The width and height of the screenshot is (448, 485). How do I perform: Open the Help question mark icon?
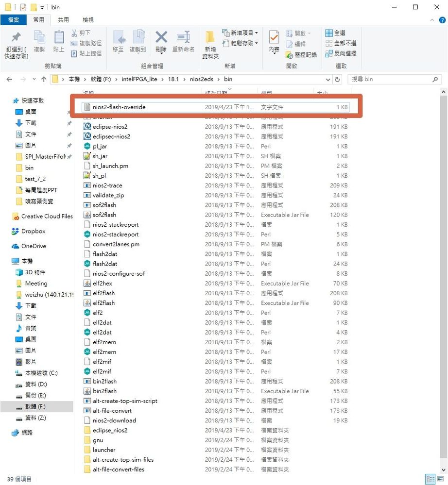coord(443,20)
